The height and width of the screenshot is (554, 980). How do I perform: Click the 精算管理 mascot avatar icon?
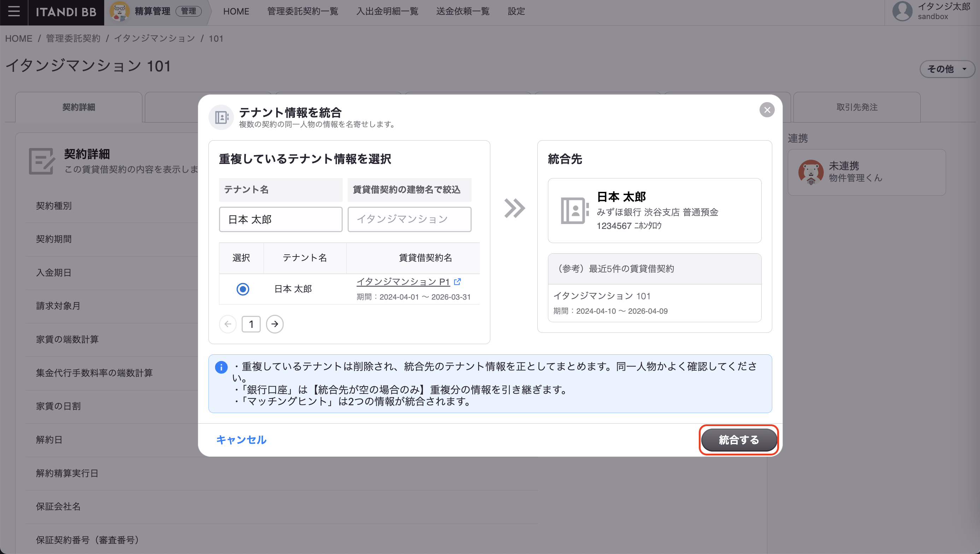coord(119,11)
